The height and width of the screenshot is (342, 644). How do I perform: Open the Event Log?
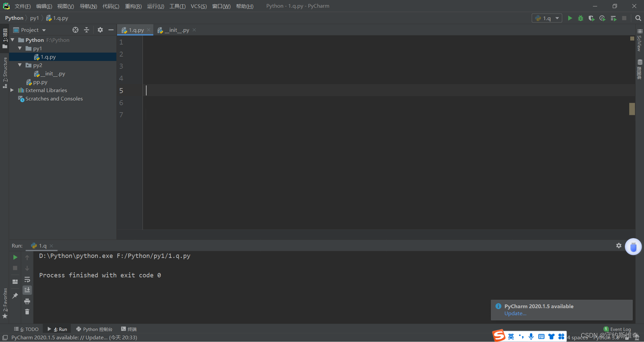tap(617, 329)
